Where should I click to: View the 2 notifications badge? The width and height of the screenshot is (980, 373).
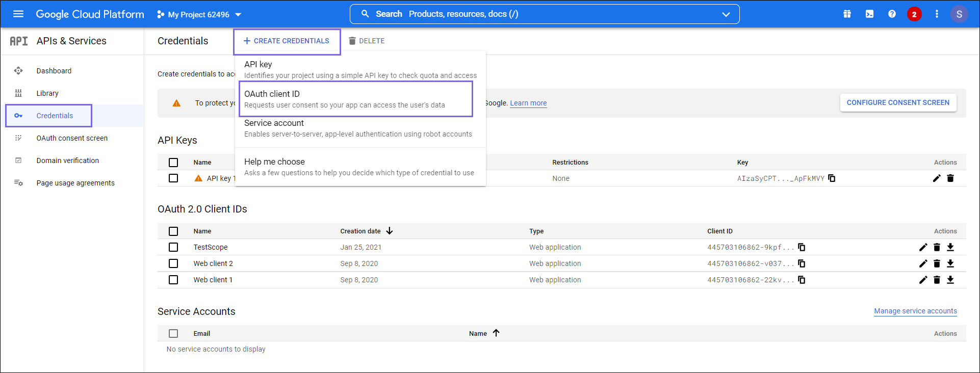pos(914,14)
